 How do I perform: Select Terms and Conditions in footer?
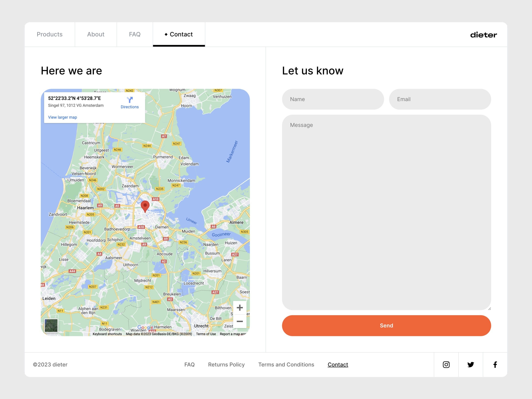pos(286,364)
